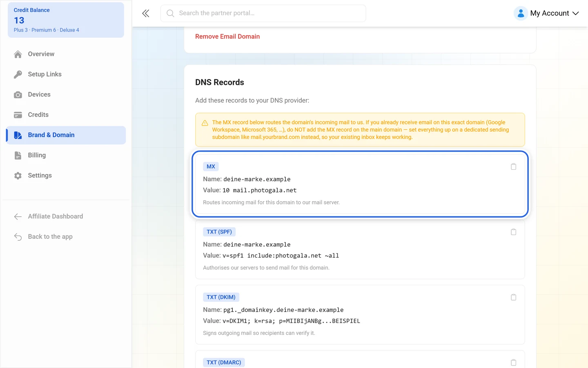Select MX value 10 mail.photogala.net
Image resolution: width=588 pixels, height=368 pixels.
coord(260,190)
